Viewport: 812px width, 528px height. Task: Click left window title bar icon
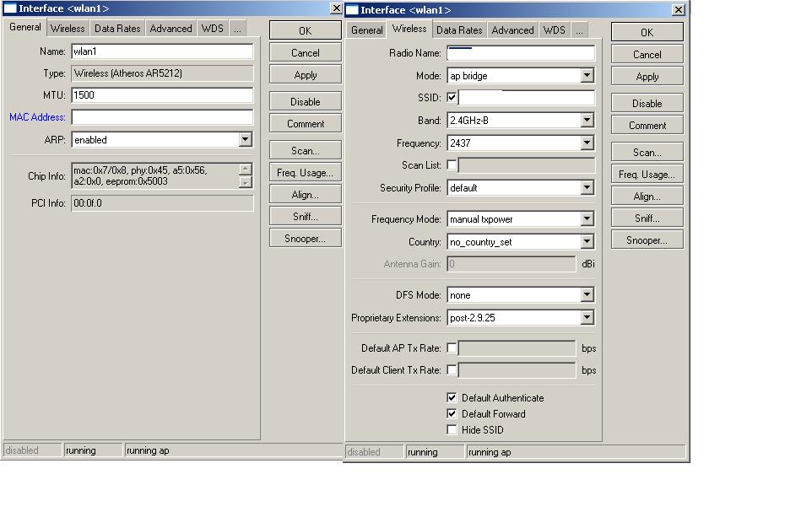pos(10,8)
